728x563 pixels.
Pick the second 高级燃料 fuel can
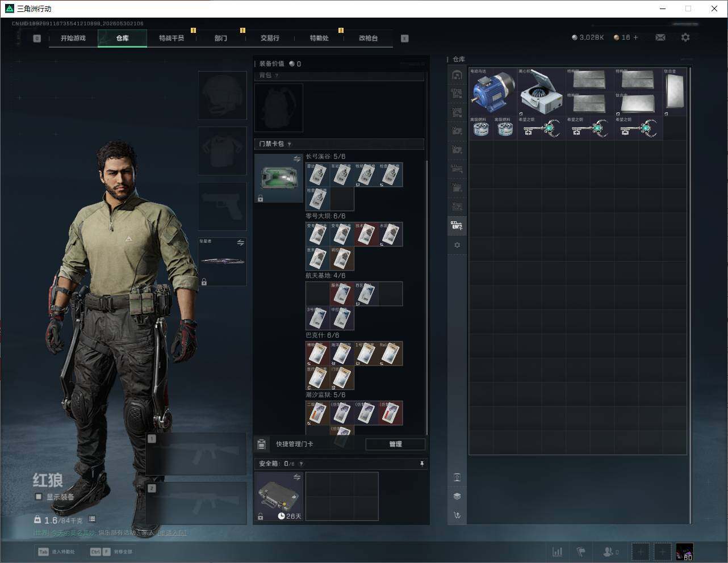coord(505,128)
